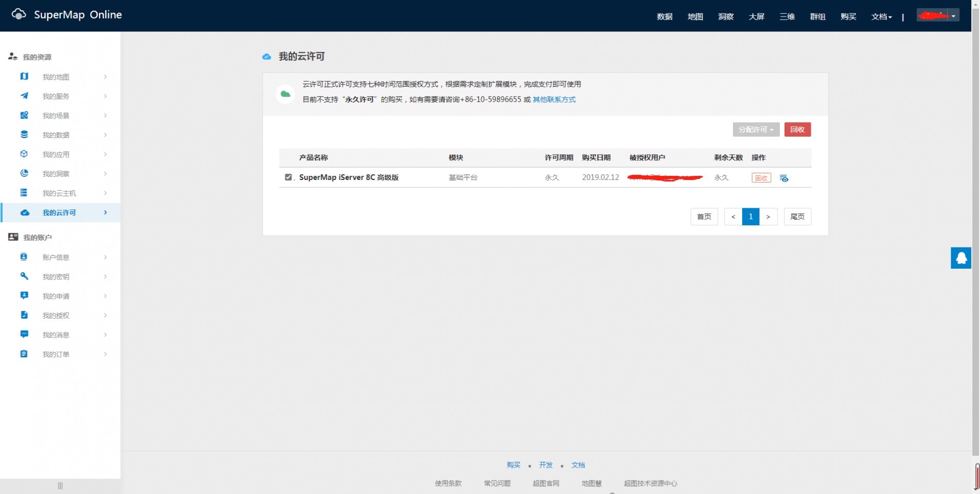Open the 超图技术资源中心 footer link
The height and width of the screenshot is (494, 980).
(650, 483)
